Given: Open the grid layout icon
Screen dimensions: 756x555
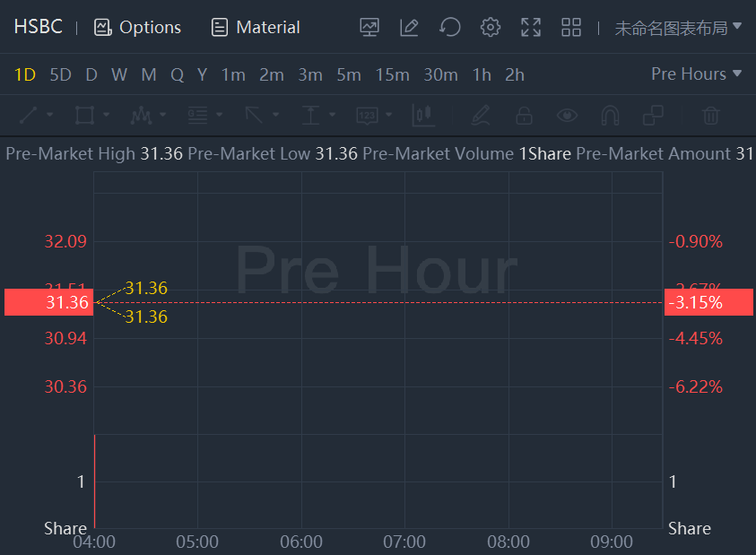Looking at the screenshot, I should point(571,28).
